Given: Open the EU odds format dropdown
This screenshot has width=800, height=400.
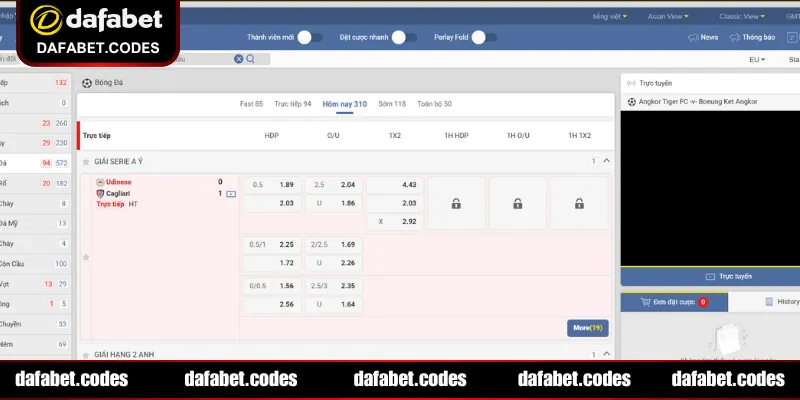Looking at the screenshot, I should coord(757,59).
